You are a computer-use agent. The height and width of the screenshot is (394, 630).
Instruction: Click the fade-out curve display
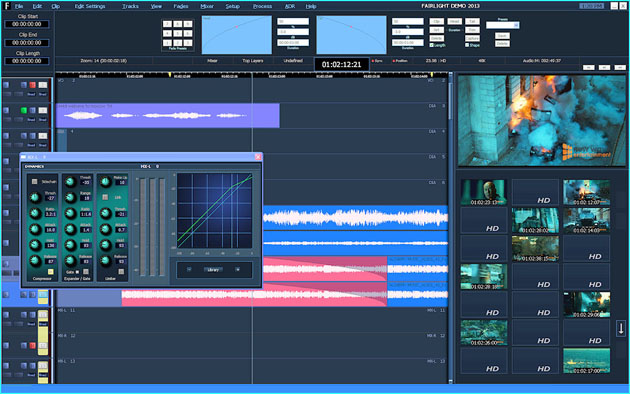pyautogui.click(x=351, y=35)
